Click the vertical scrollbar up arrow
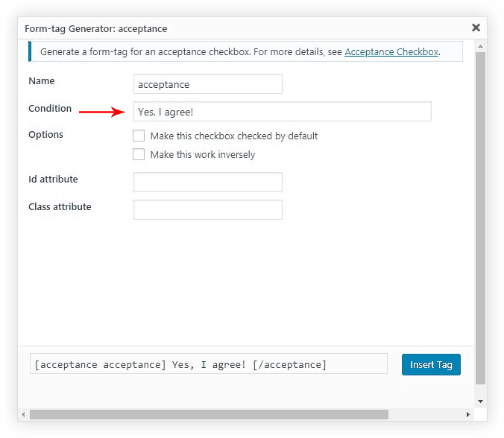The image size is (504, 438). point(481,47)
